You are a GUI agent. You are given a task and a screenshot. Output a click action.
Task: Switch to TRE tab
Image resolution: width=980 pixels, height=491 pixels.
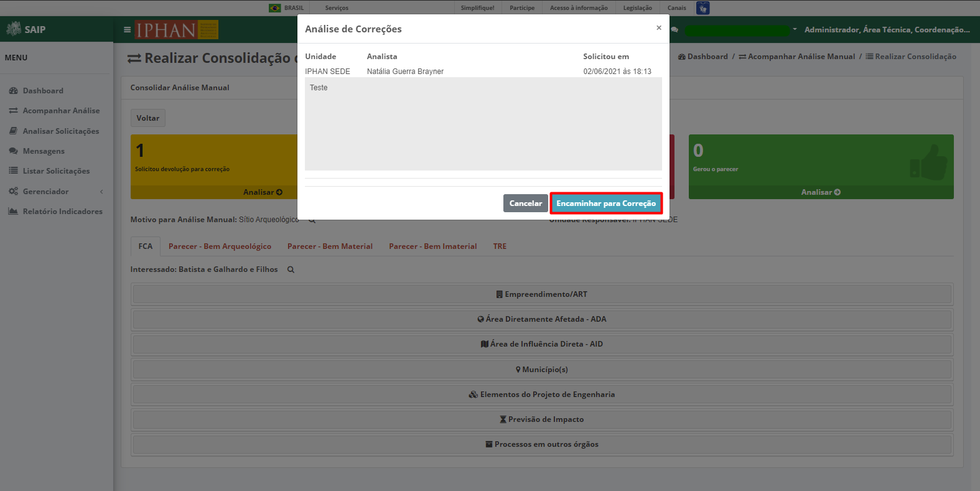coord(500,246)
